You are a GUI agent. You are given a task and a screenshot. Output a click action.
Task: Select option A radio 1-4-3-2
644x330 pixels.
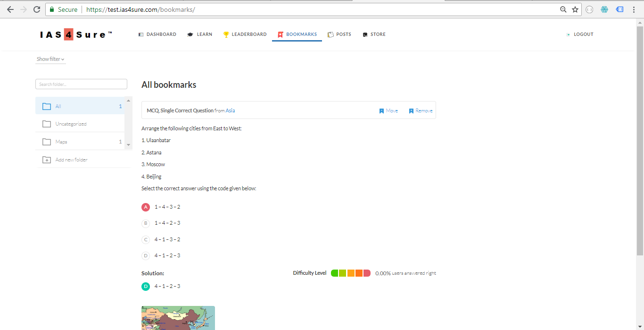coord(146,207)
